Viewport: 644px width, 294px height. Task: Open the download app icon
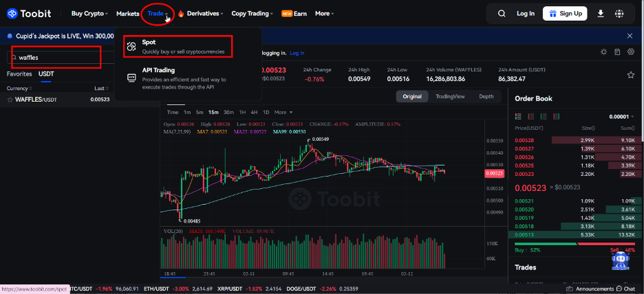(601, 14)
